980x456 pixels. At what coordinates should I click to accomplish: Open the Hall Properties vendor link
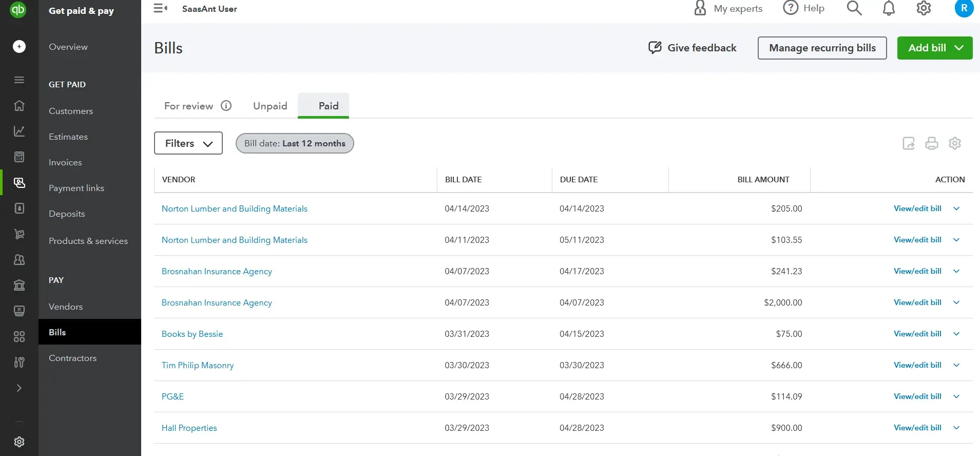click(189, 428)
